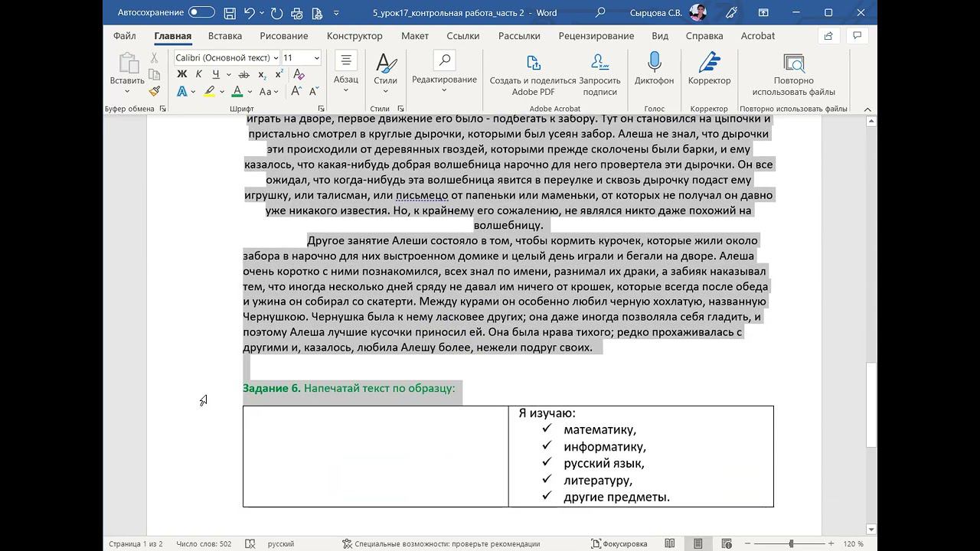Image resolution: width=980 pixels, height=551 pixels.
Task: Increase font size
Action: pos(296,92)
